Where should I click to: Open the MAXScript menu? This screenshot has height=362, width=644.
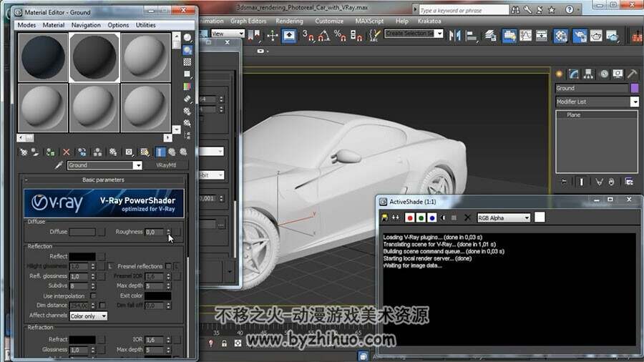click(x=369, y=21)
